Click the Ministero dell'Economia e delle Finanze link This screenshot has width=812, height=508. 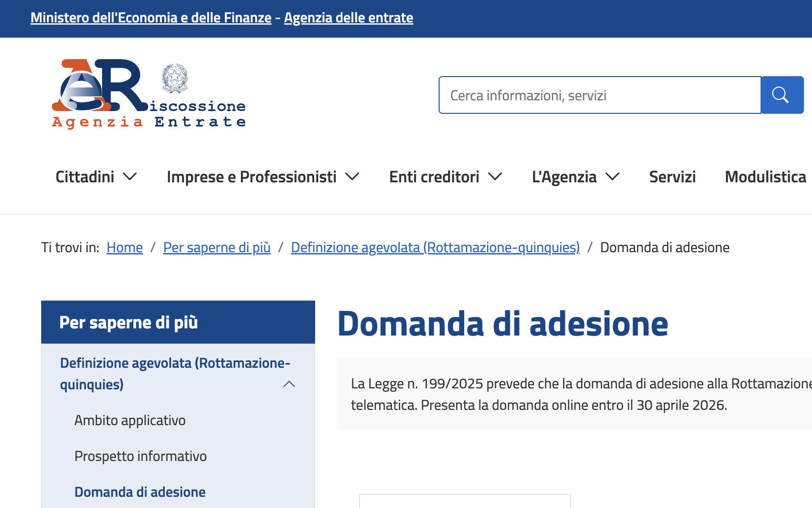[151, 18]
